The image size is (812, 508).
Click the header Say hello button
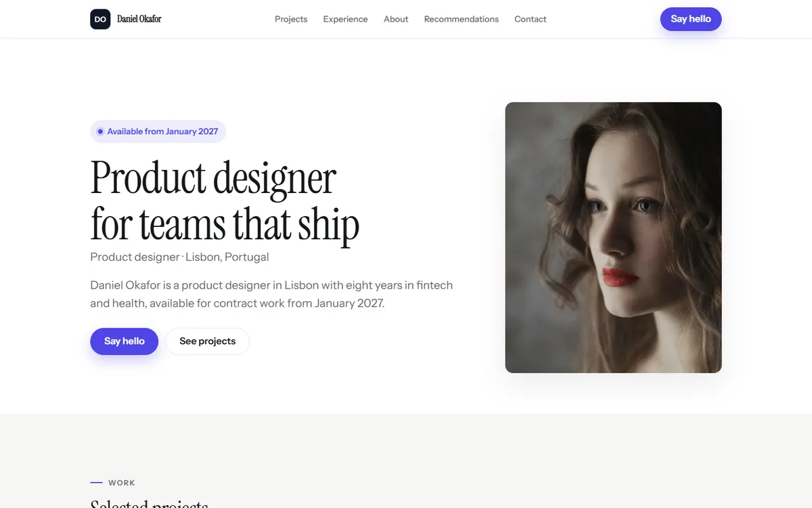point(691,19)
